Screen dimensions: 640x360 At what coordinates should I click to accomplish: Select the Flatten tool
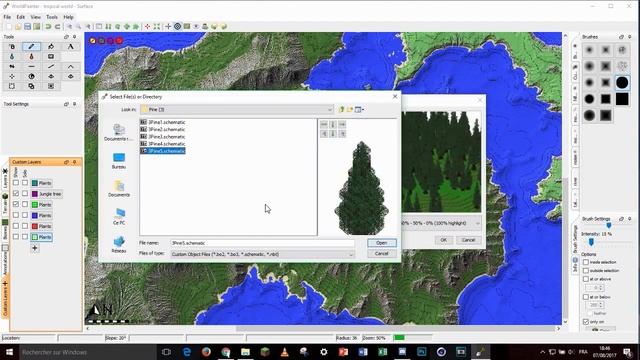31,66
